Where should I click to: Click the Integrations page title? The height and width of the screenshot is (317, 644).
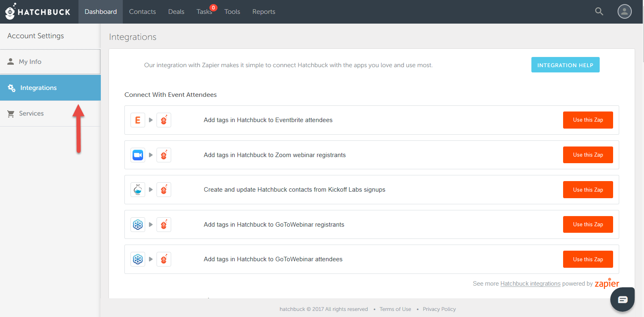tap(133, 37)
